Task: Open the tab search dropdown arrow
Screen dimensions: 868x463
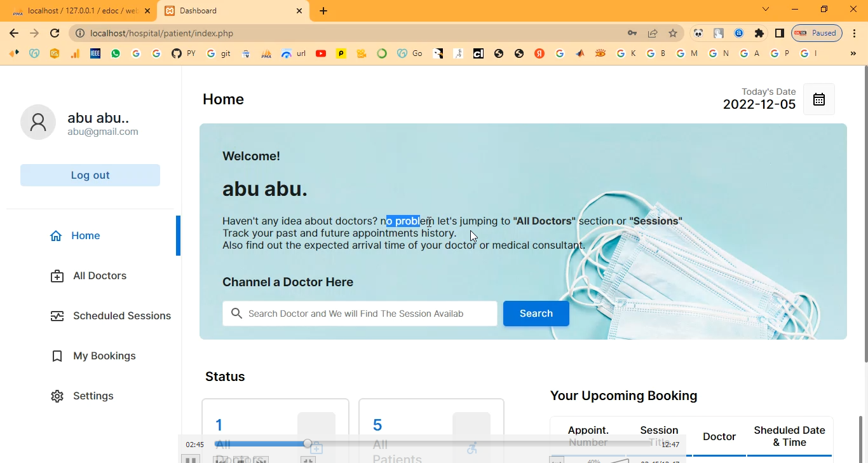Action: click(x=766, y=10)
